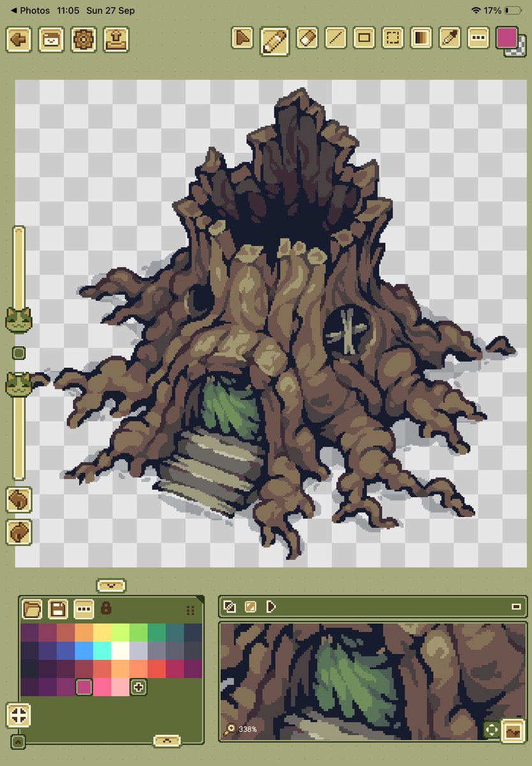
Task: Select the move cursor tool
Action: click(x=242, y=38)
